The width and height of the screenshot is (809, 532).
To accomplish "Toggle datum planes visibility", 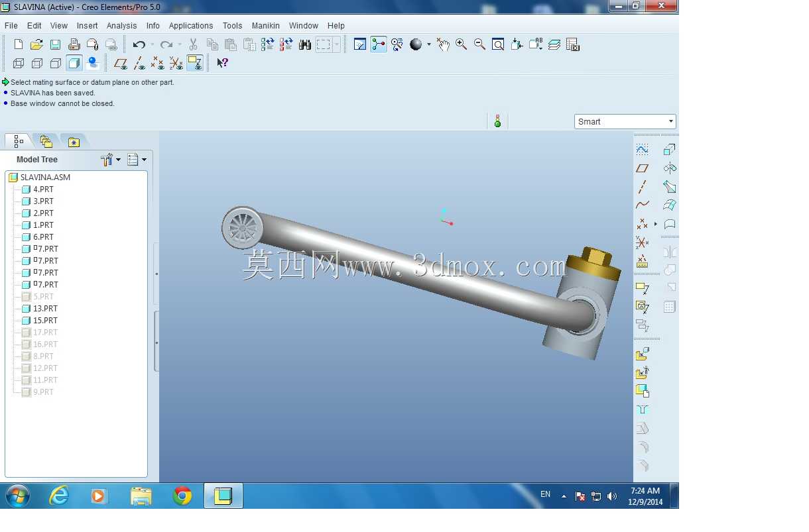I will pyautogui.click(x=120, y=63).
